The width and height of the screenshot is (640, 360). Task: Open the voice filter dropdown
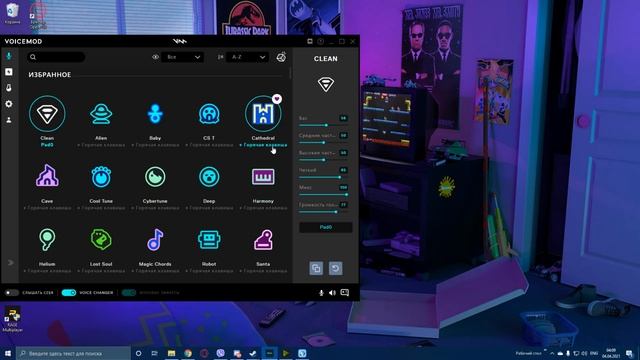(182, 57)
